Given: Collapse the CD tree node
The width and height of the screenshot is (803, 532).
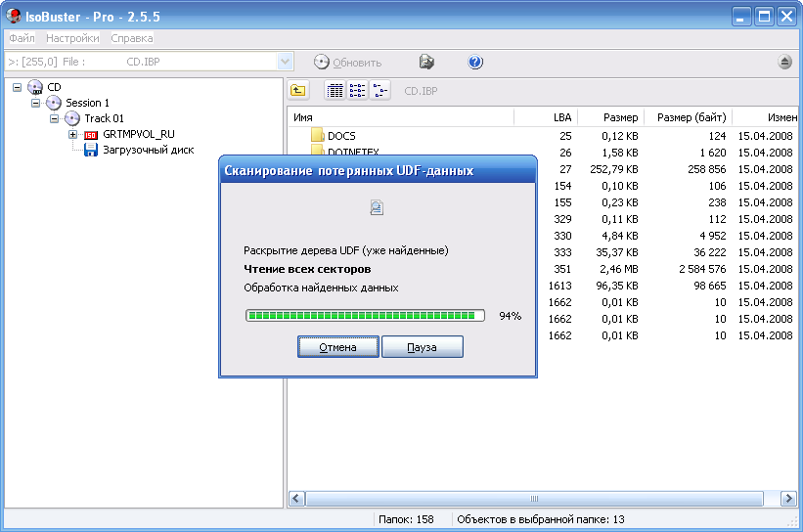Looking at the screenshot, I should [17, 87].
